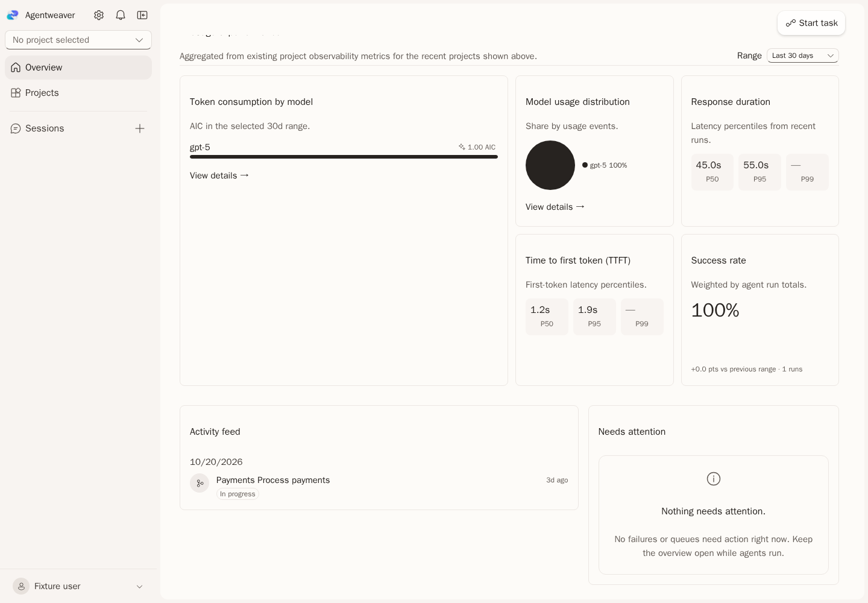Click the 45.0s P50 response duration tile
Viewport: 868px width, 603px height.
pyautogui.click(x=712, y=172)
